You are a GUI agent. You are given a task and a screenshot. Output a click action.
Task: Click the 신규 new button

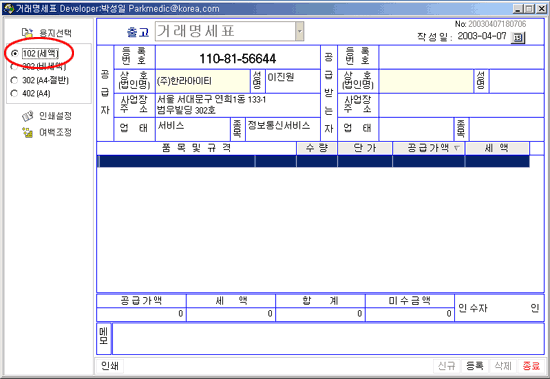[x=447, y=366]
